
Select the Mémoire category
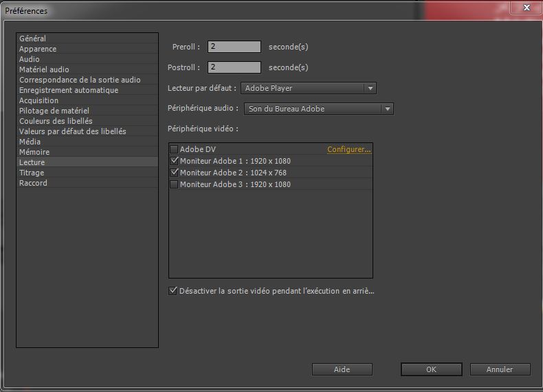point(87,152)
